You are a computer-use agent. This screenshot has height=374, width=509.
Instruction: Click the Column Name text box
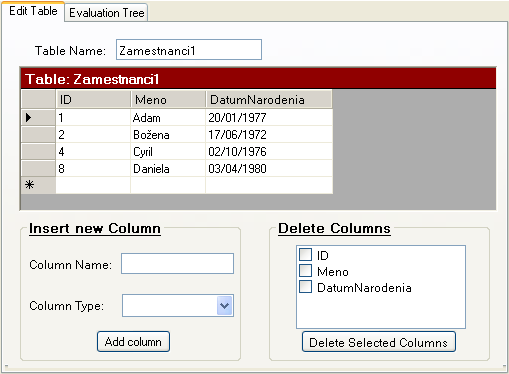point(177,264)
